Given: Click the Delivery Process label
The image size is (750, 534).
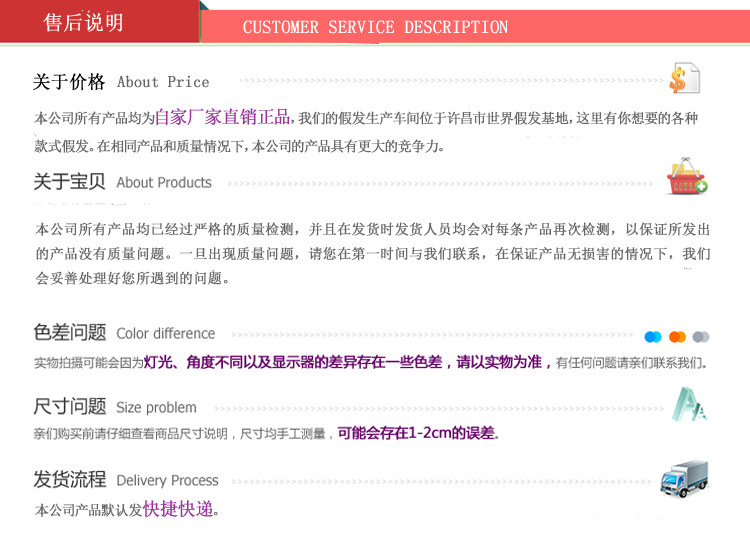Looking at the screenshot, I should tap(167, 480).
